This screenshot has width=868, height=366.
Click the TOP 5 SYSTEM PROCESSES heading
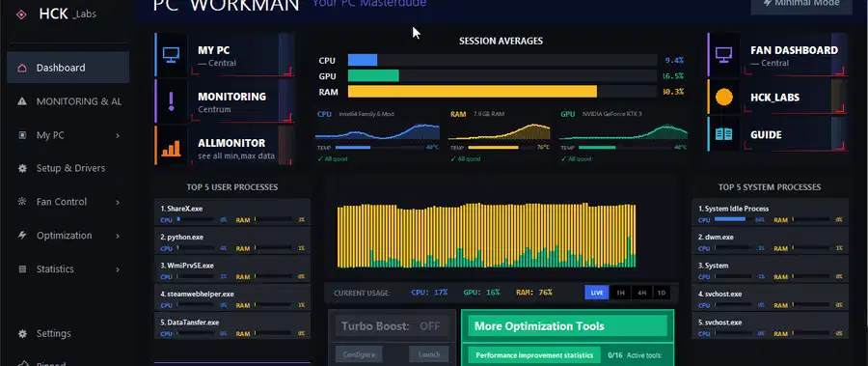770,187
